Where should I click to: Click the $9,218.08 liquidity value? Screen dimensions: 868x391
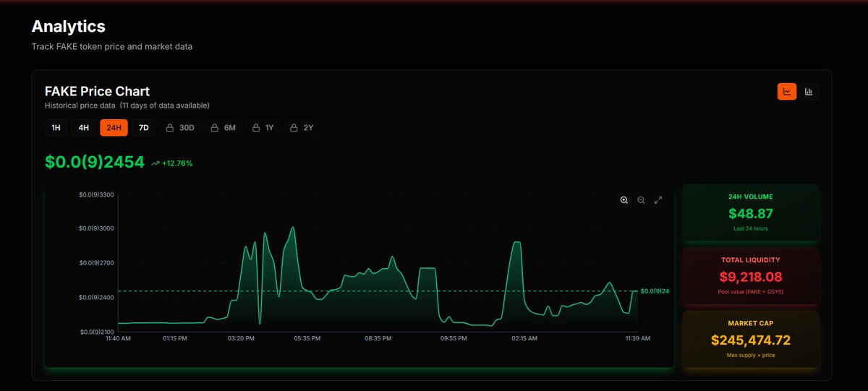point(751,276)
